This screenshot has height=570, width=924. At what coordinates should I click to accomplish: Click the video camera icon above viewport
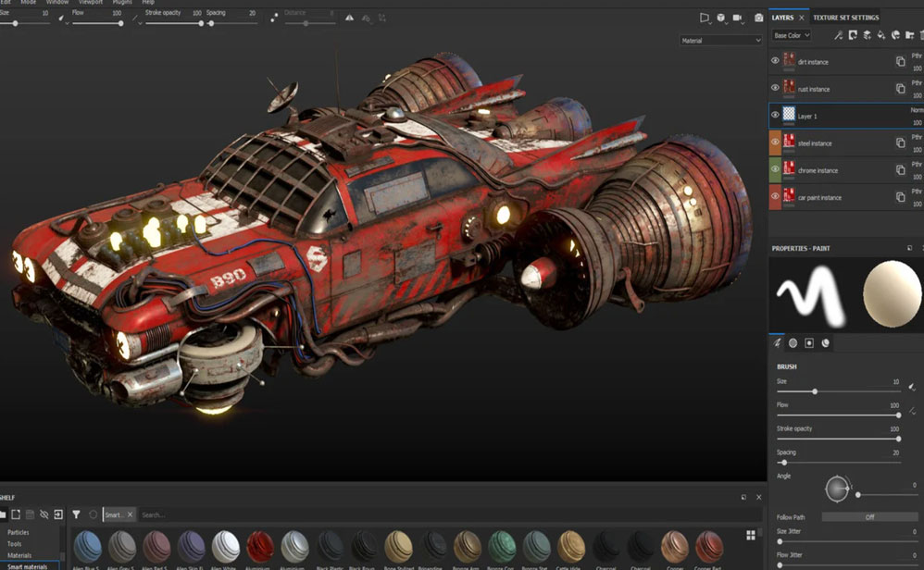(x=738, y=18)
